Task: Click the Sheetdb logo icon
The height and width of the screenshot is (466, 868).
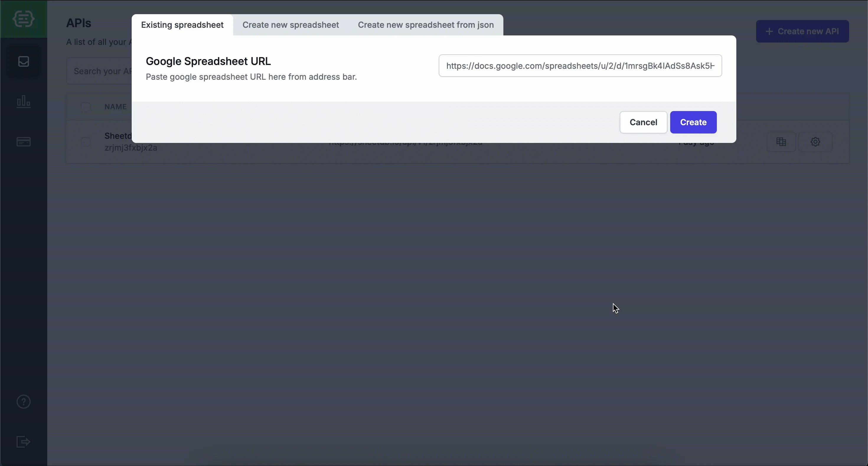Action: (x=24, y=19)
